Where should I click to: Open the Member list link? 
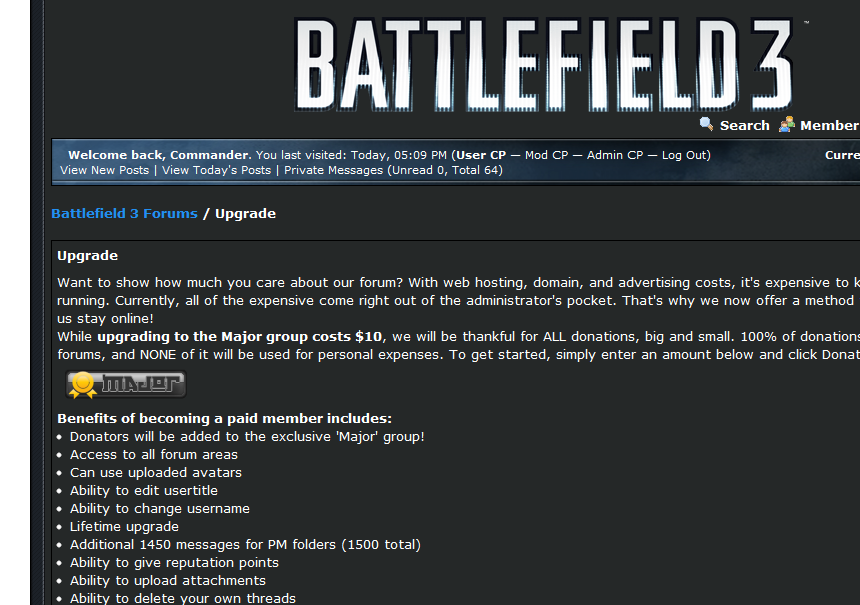[829, 126]
